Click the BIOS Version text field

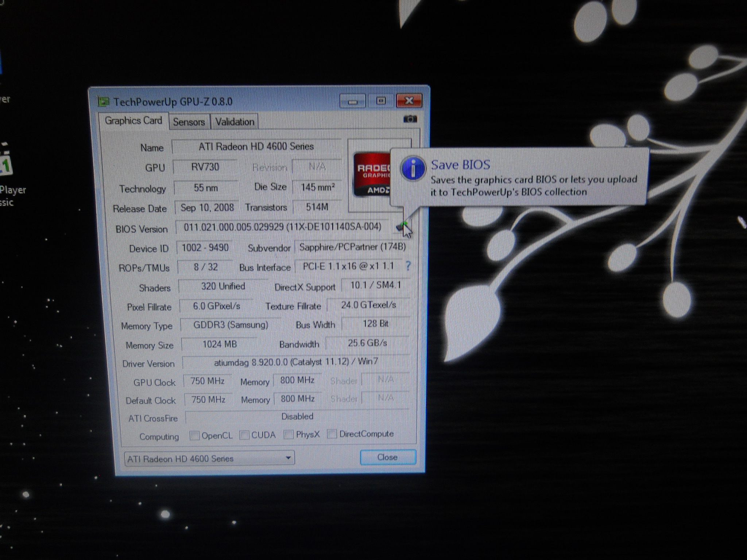click(282, 227)
